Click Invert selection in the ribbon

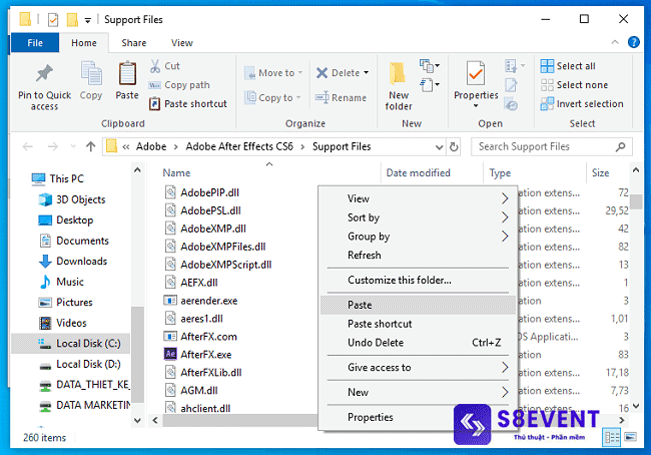point(582,103)
